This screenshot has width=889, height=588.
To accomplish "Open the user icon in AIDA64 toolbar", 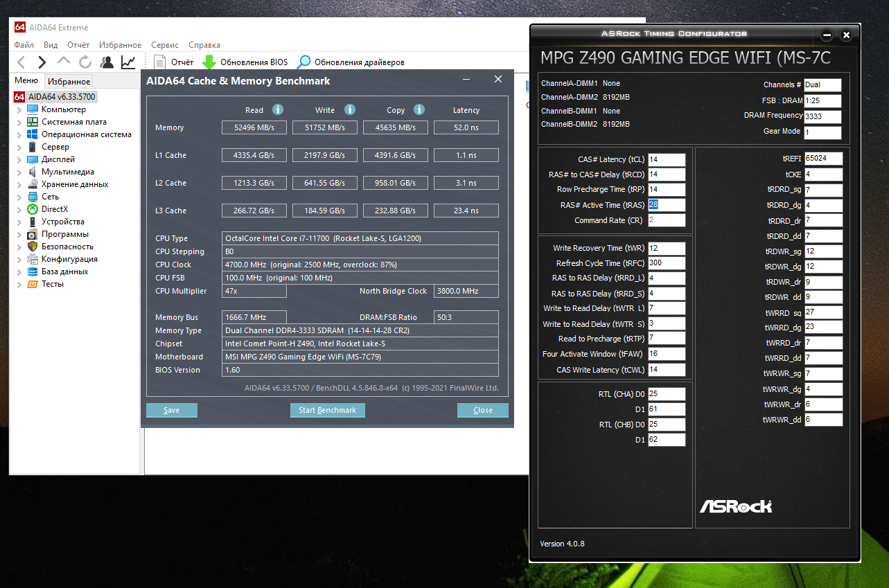I will pos(107,62).
